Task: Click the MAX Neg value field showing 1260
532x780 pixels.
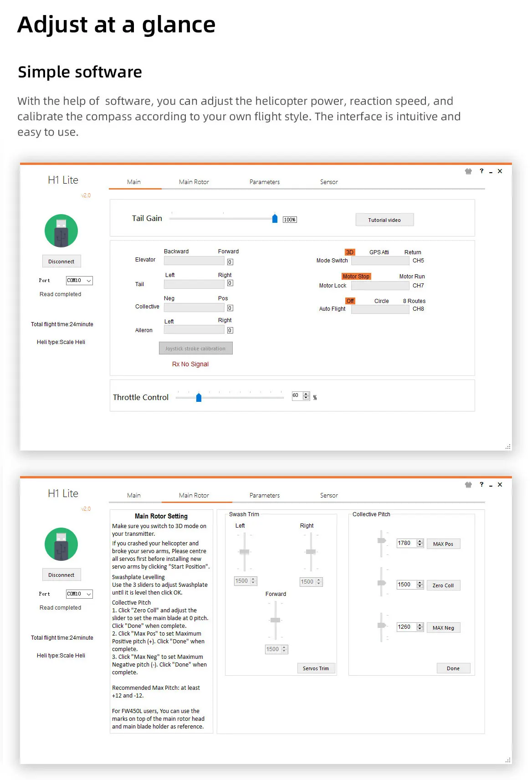Action: tap(406, 627)
